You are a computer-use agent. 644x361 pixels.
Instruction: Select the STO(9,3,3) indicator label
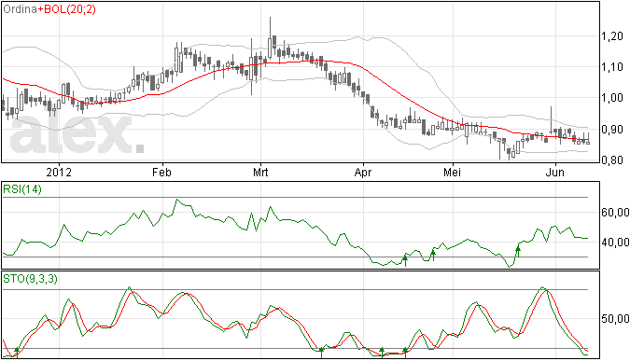(31, 279)
